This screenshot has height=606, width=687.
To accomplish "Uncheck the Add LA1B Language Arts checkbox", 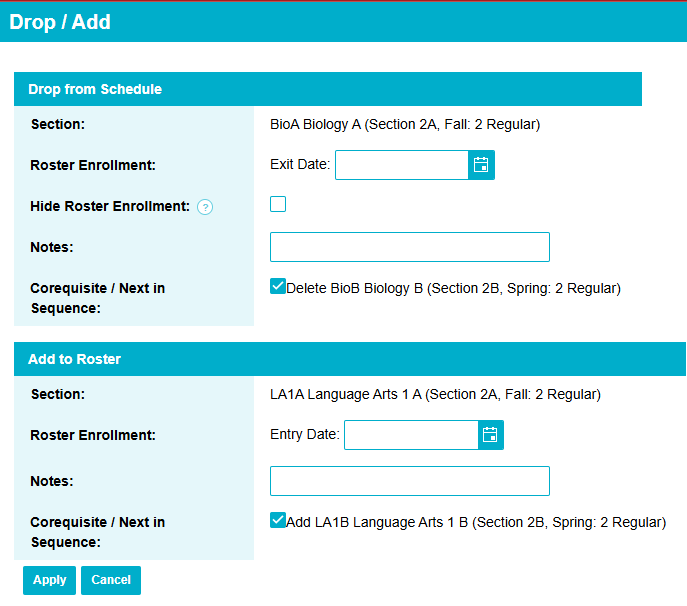I will (278, 520).
